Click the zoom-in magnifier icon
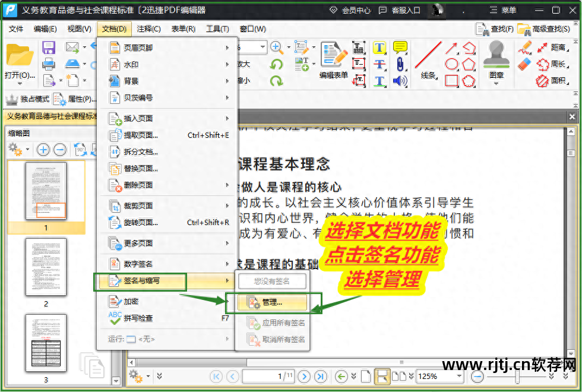This screenshot has height=392, width=582. (276, 47)
